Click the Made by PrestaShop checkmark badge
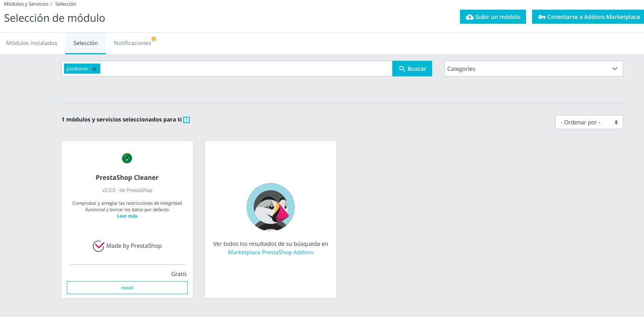Image resolution: width=644 pixels, height=317 pixels. 98,246
